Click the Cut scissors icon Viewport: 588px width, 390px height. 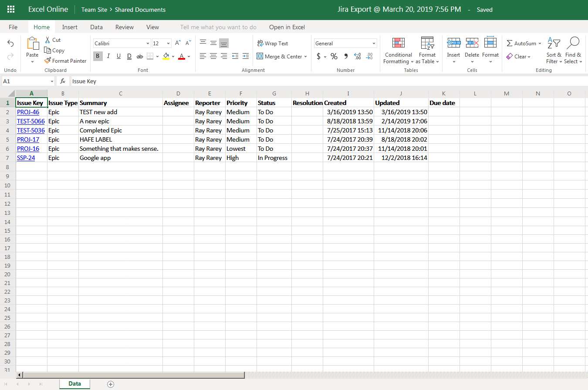coord(48,40)
